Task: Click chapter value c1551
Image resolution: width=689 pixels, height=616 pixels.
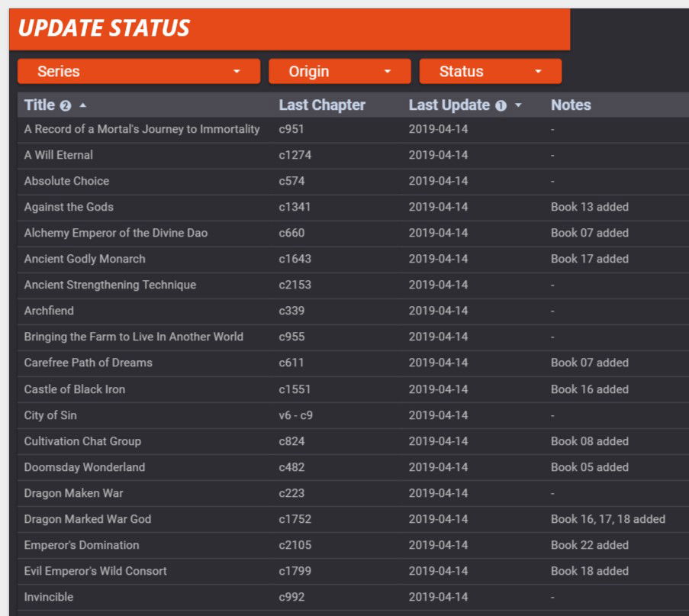Action: coord(295,389)
